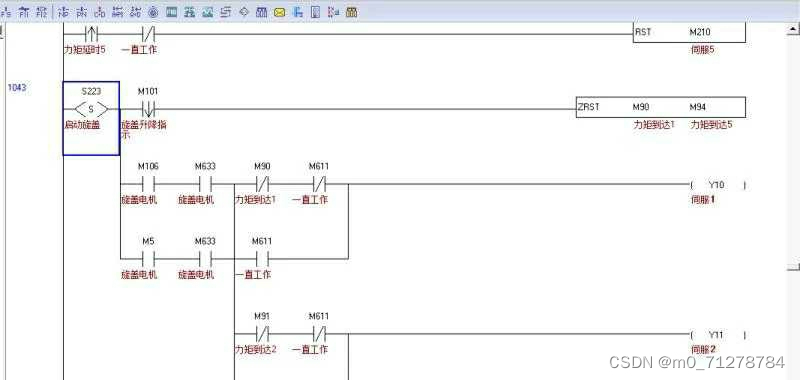Viewport: 800px width, 380px height.
Task: Select the M90 normally closed contact
Action: [x=262, y=184]
